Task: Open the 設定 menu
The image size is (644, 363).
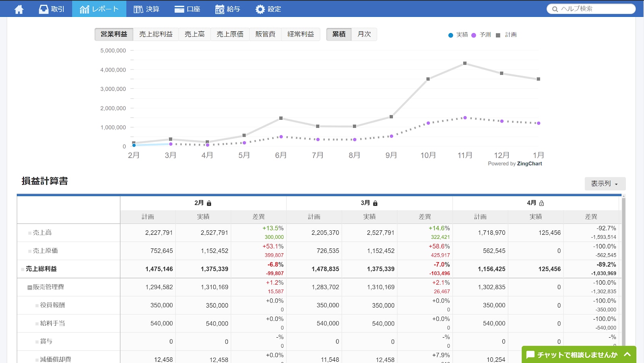Action: (x=268, y=9)
